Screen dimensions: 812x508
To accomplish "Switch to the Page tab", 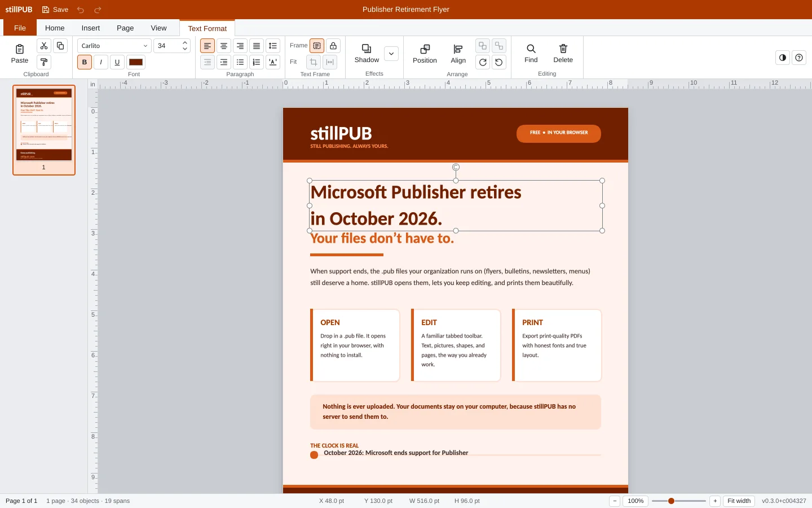I will (125, 28).
